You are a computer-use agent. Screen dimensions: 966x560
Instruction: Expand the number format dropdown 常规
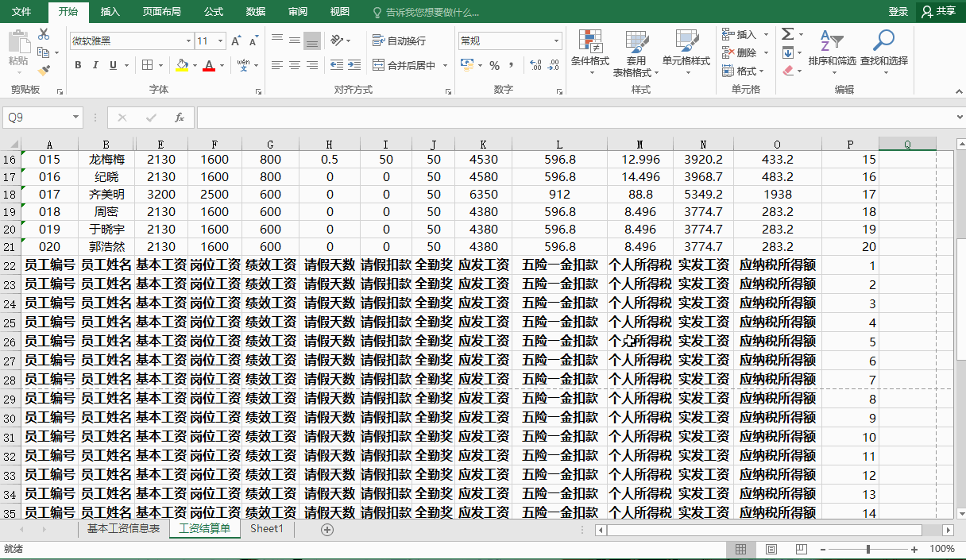tap(556, 41)
